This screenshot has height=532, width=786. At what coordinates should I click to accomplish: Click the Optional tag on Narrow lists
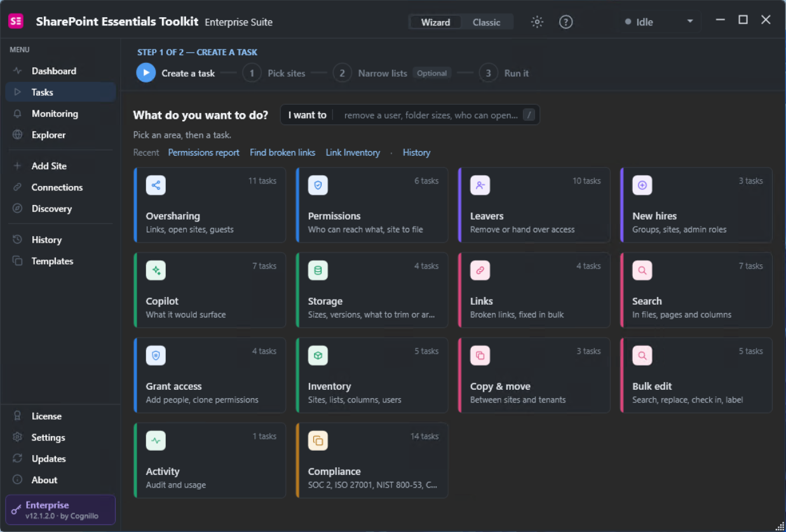coord(432,73)
